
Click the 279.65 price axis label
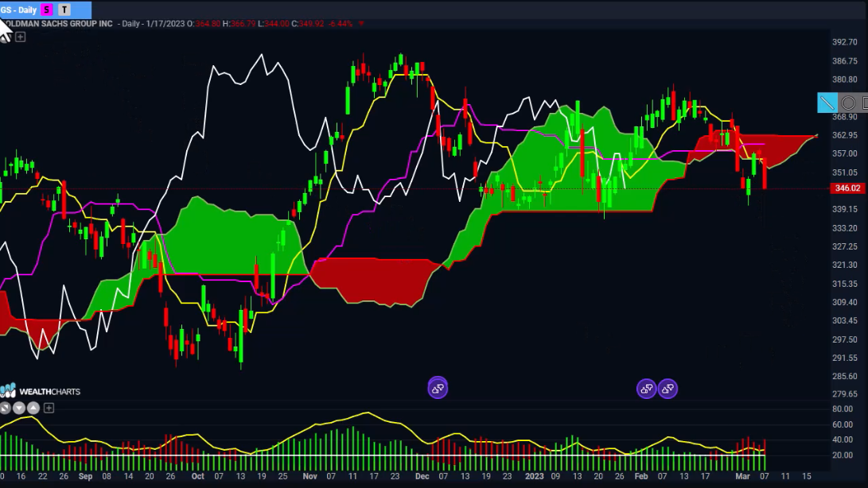pyautogui.click(x=844, y=394)
